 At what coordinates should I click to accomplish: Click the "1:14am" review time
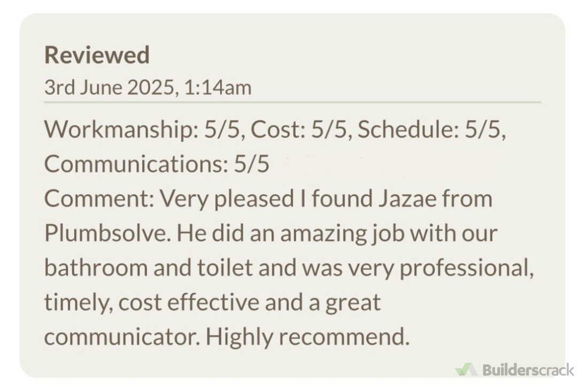tap(217, 87)
